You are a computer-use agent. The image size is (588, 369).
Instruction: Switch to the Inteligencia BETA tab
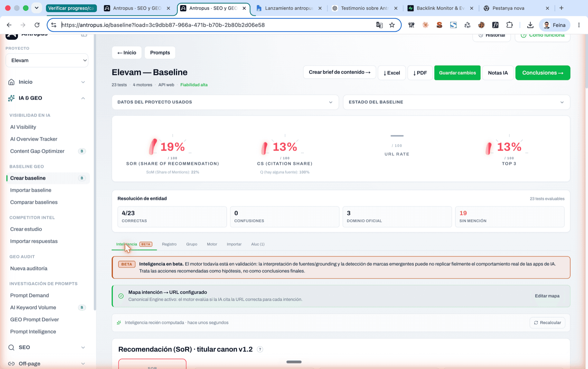tap(134, 244)
